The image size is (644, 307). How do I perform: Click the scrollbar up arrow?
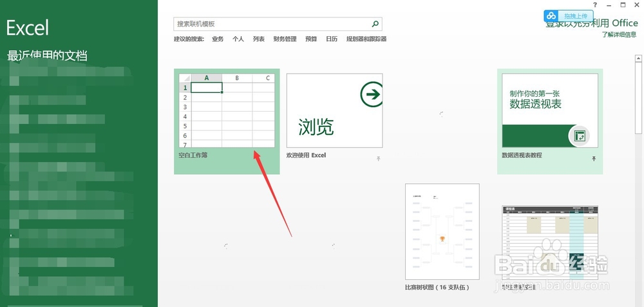click(638, 59)
